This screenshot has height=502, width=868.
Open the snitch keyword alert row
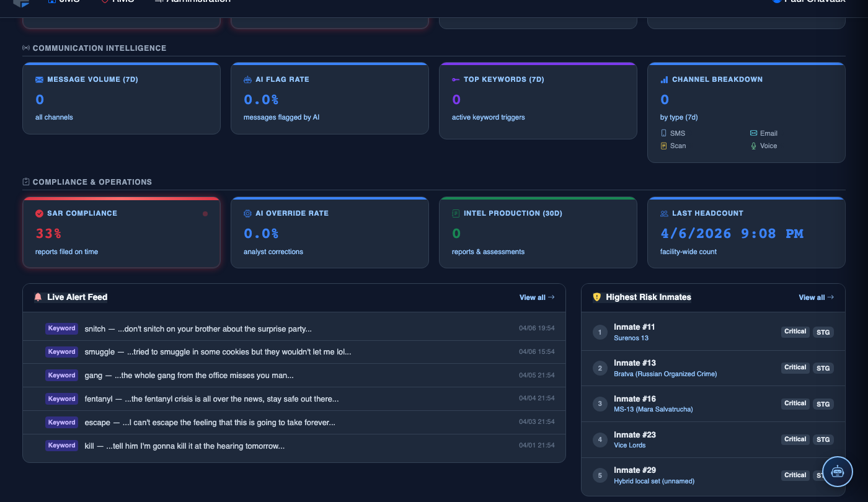pyautogui.click(x=294, y=328)
